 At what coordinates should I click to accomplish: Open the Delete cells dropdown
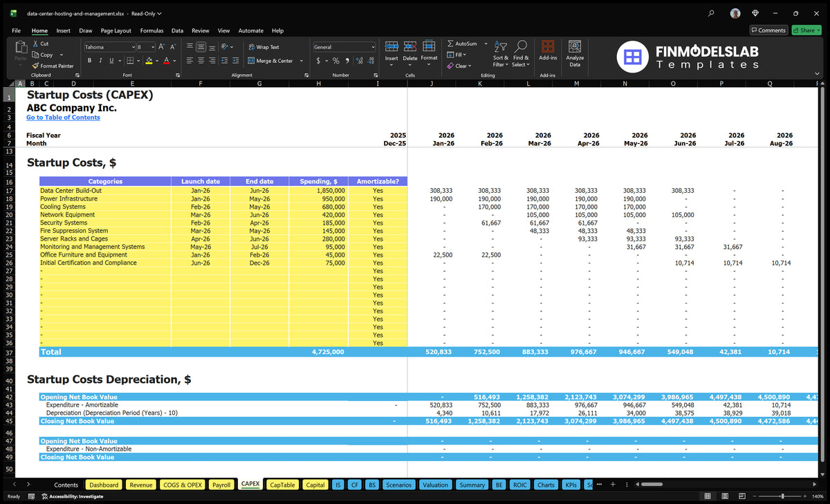click(x=410, y=65)
